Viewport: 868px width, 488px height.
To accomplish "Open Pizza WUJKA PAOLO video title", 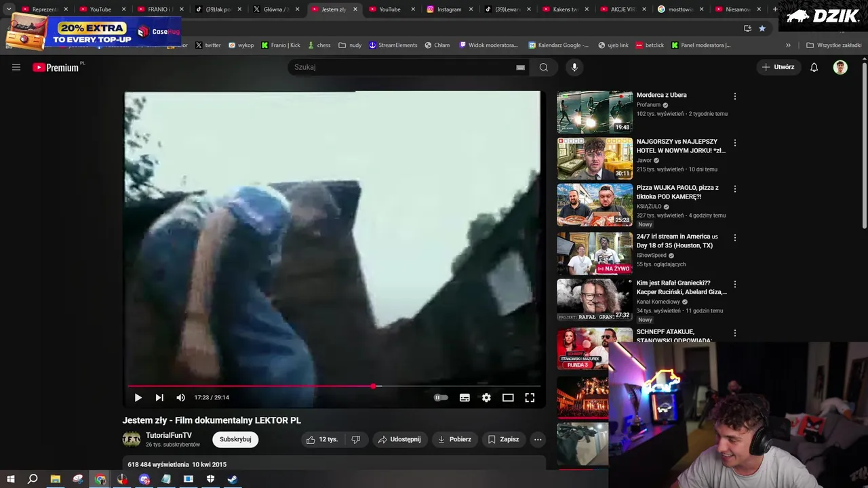I will (x=677, y=192).
